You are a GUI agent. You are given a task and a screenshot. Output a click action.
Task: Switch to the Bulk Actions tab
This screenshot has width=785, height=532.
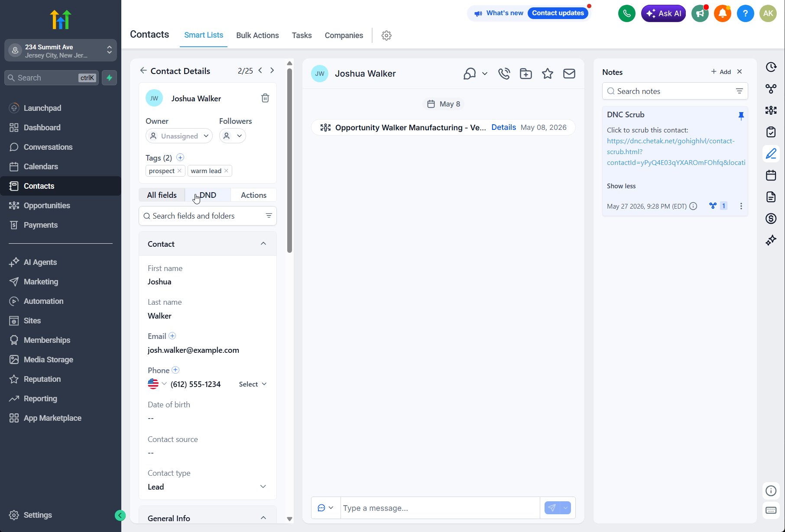click(257, 35)
